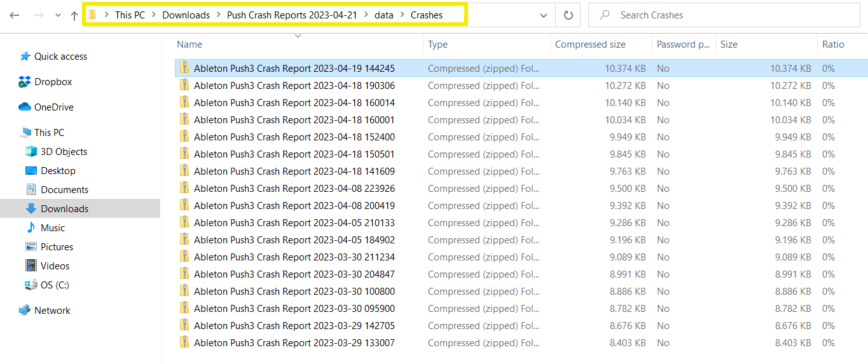Open the address bar history dropdown
The width and height of the screenshot is (868, 364).
coord(543,15)
